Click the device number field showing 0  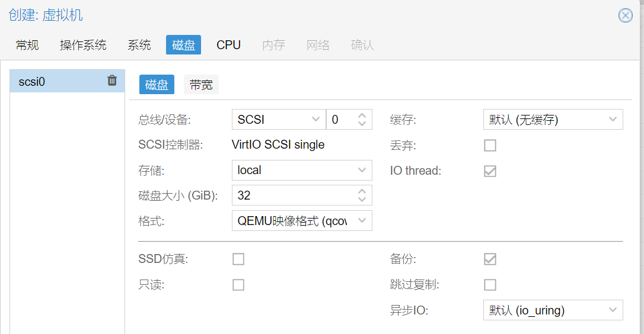(349, 120)
